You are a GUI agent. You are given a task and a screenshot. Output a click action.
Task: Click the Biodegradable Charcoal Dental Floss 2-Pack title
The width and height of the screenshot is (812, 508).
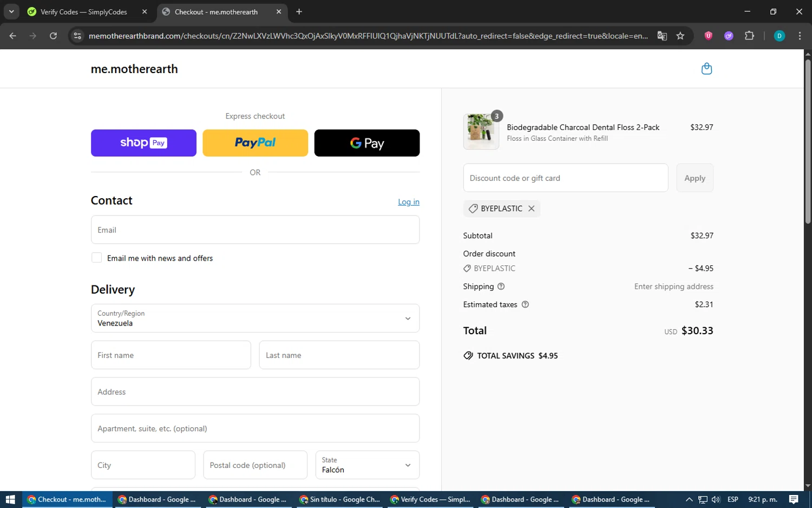click(583, 127)
